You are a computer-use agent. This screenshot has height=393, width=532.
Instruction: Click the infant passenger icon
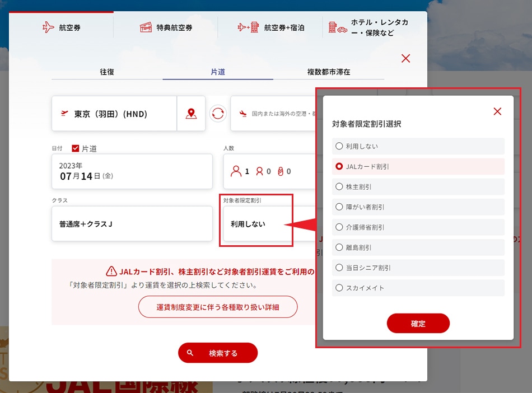point(281,171)
